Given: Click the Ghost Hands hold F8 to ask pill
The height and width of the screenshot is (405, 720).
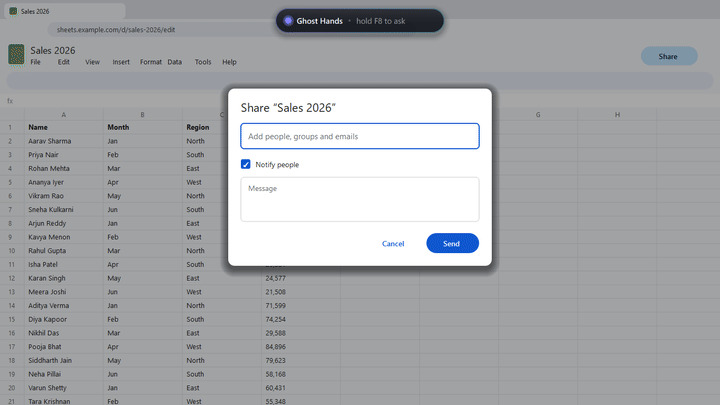Looking at the screenshot, I should click(x=360, y=21).
